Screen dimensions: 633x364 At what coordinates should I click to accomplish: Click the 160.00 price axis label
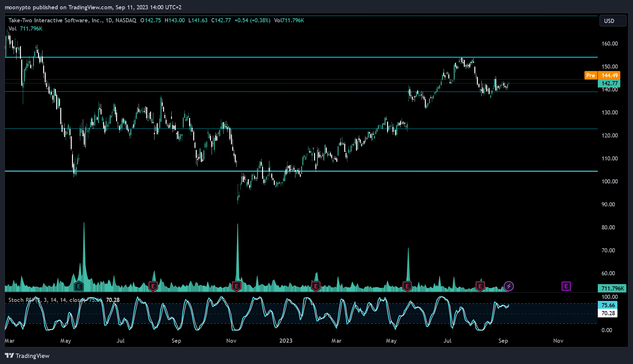tap(610, 44)
